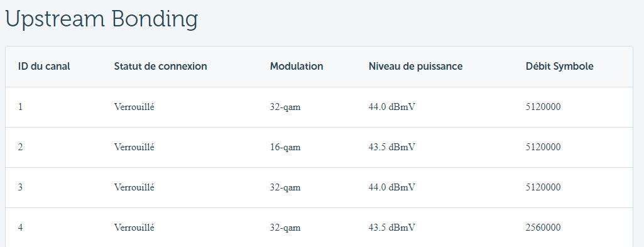Click the Statut de connexion column header
The image size is (644, 247).
[161, 66]
